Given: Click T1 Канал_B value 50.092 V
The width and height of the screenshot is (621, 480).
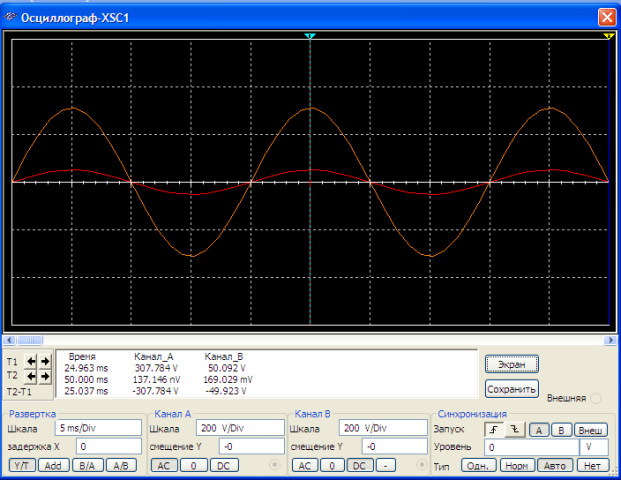Looking at the screenshot, I should (x=227, y=368).
